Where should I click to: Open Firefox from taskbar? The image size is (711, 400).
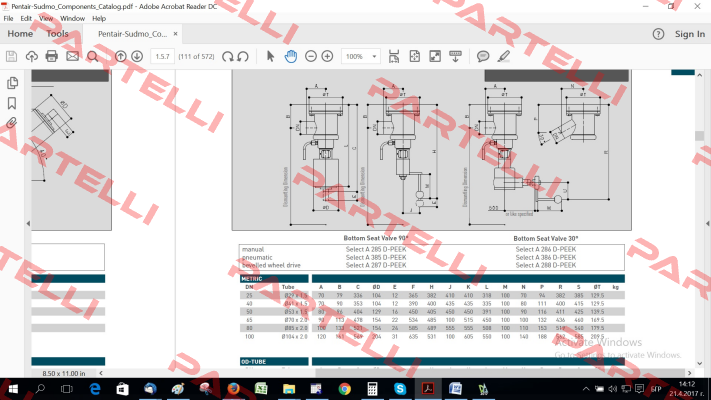coord(233,389)
